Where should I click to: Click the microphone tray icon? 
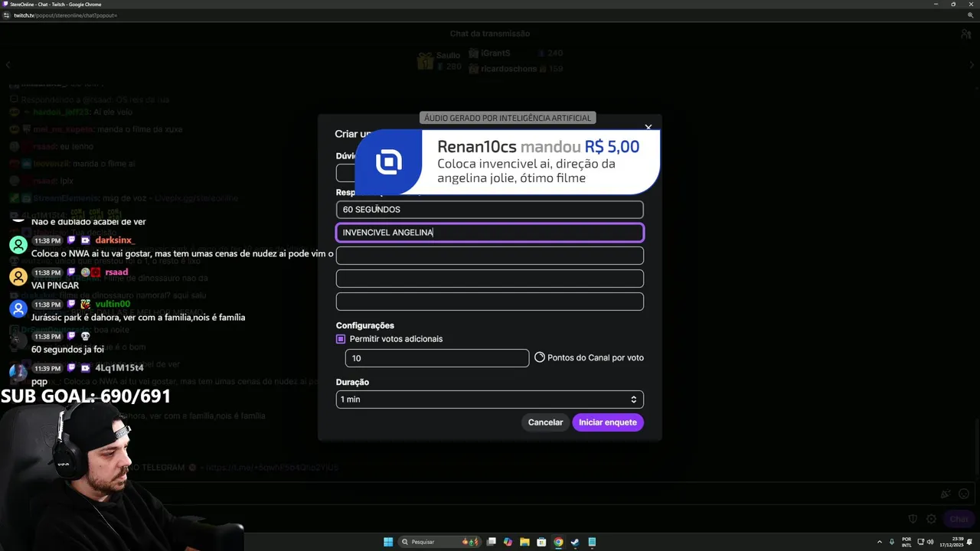(892, 542)
